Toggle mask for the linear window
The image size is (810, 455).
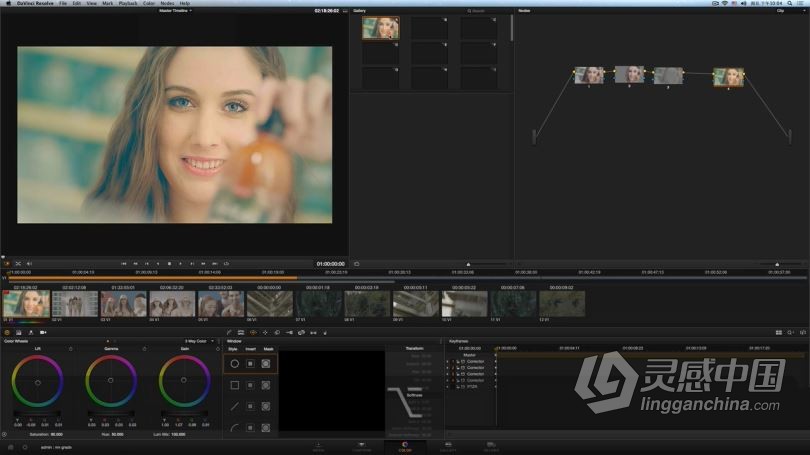pos(266,385)
